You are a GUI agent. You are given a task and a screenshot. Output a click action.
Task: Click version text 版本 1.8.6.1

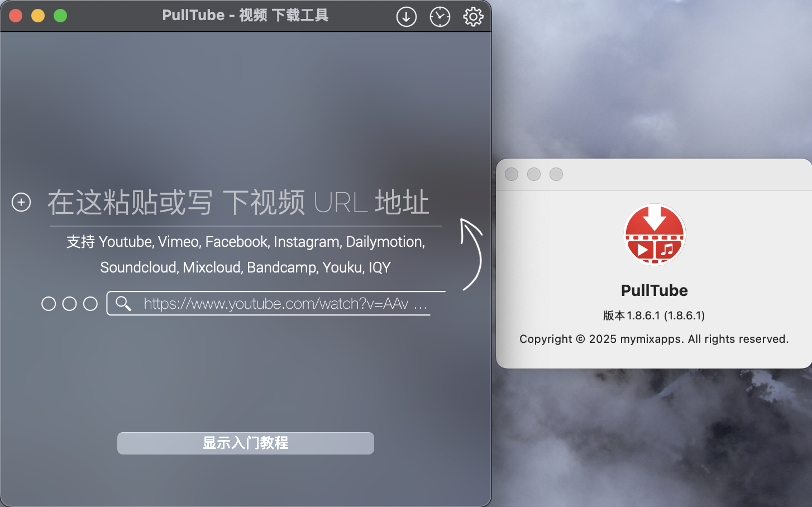[654, 315]
